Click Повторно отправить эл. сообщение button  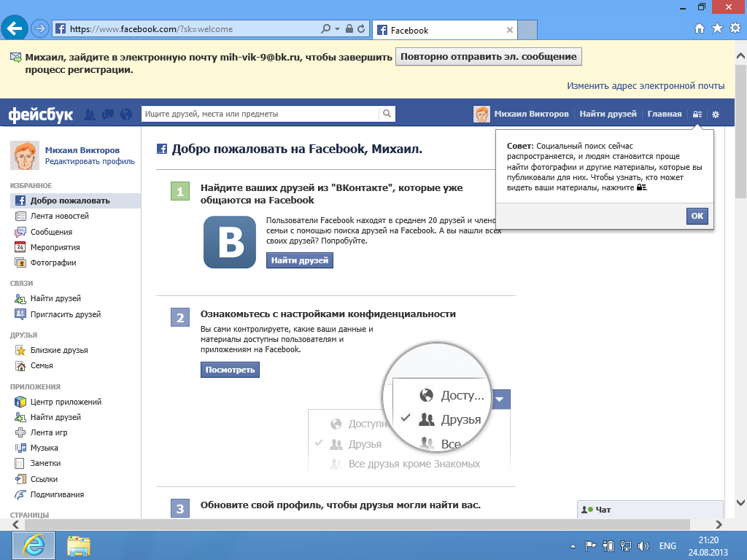pyautogui.click(x=488, y=57)
